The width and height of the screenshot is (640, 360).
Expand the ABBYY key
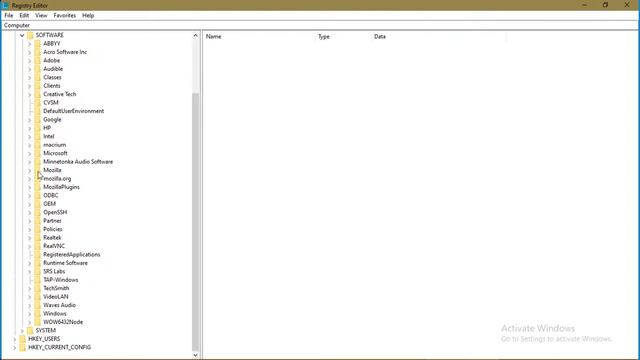(x=29, y=44)
